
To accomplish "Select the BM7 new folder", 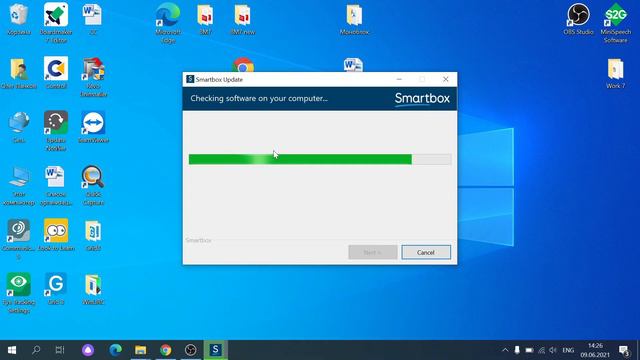I will (242, 20).
